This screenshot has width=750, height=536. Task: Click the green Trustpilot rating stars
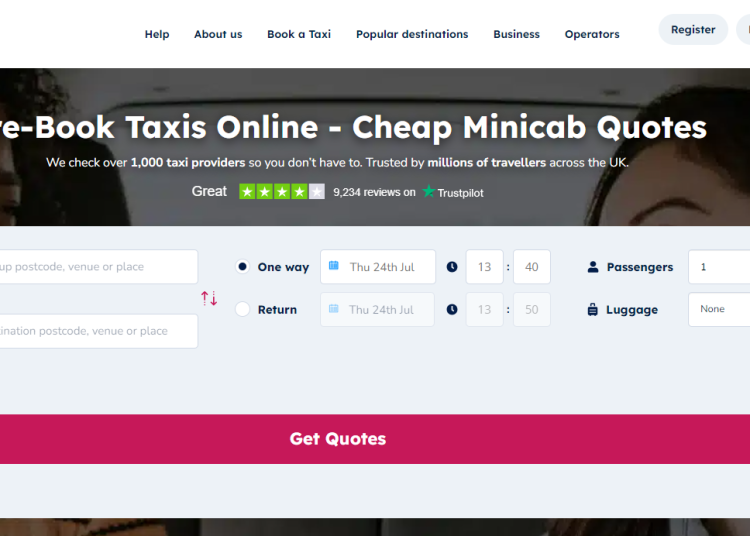282,192
